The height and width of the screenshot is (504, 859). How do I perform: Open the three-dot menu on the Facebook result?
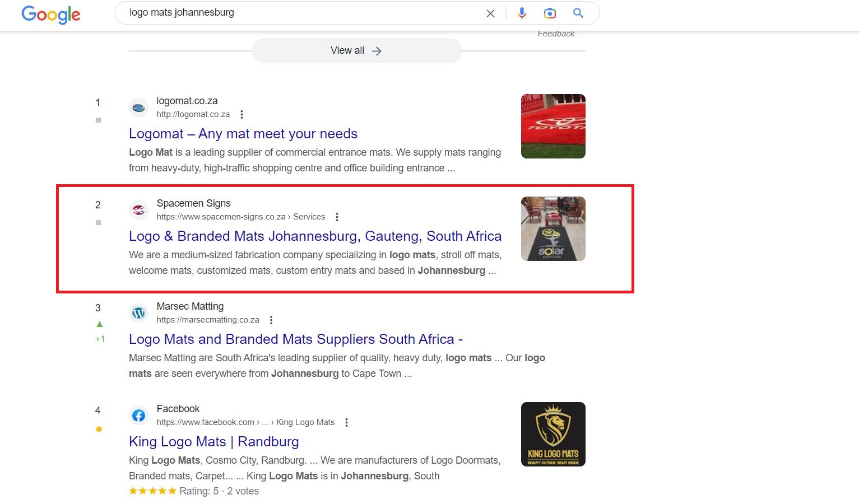click(x=346, y=422)
